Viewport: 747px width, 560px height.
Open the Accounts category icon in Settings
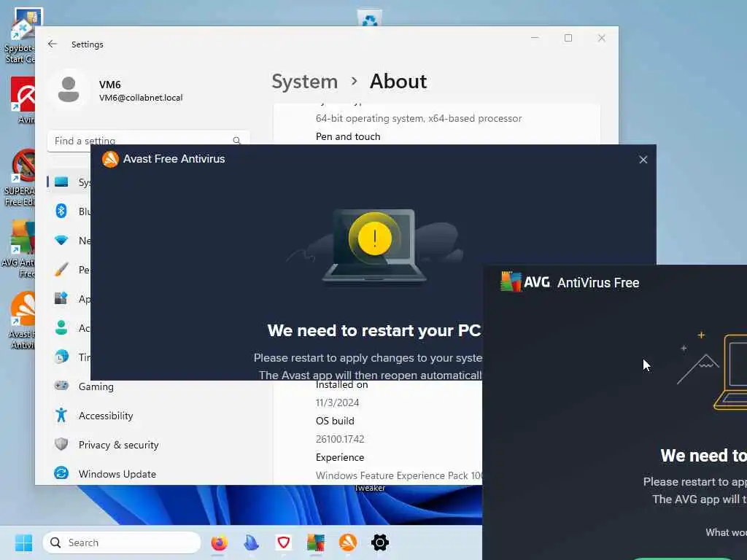click(61, 327)
